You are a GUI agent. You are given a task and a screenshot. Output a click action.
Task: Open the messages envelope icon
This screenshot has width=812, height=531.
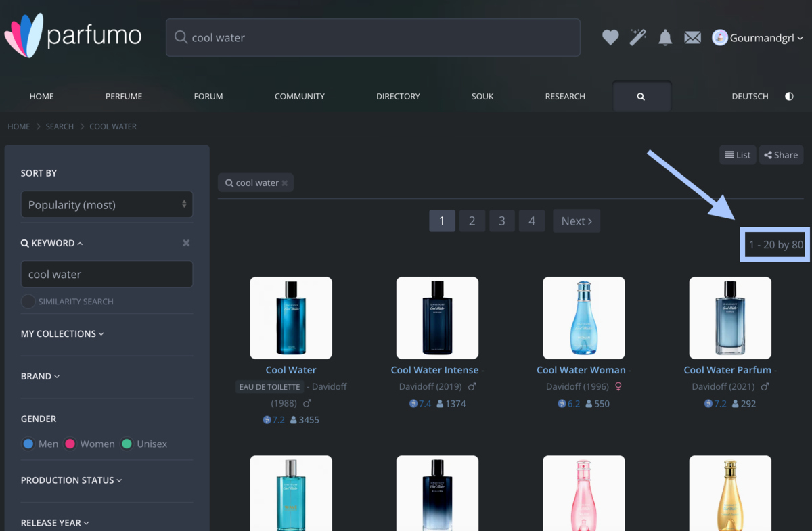[x=692, y=38]
